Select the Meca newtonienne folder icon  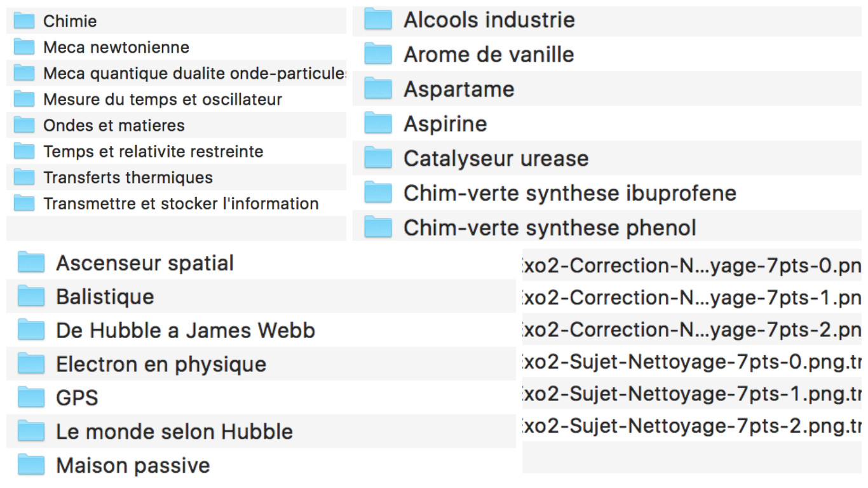pos(24,47)
